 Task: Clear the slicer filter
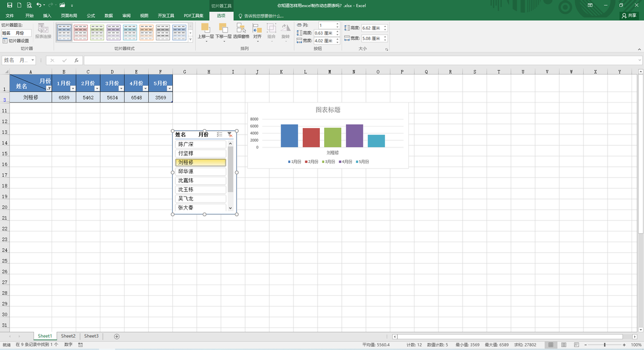[x=230, y=135]
